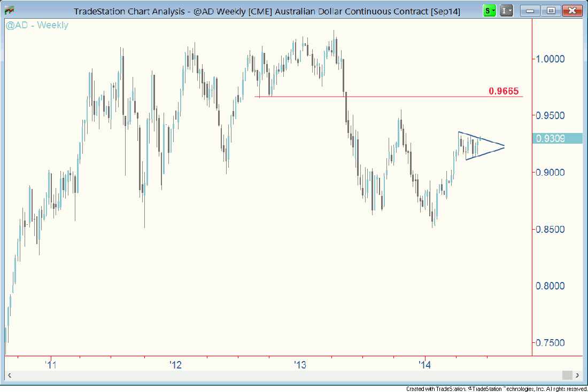Click the 0.8000 price axis label
The image size is (588, 392).
[550, 286]
